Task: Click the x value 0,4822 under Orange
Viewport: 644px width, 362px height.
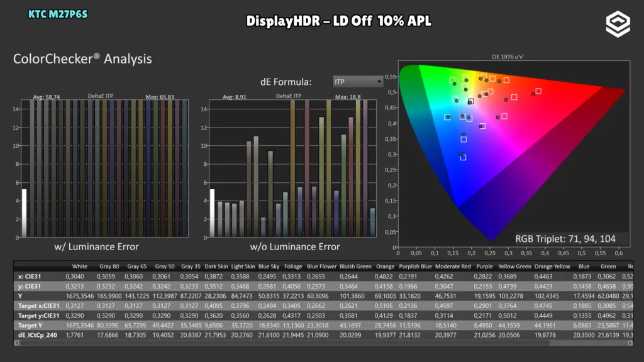Action: (x=383, y=277)
